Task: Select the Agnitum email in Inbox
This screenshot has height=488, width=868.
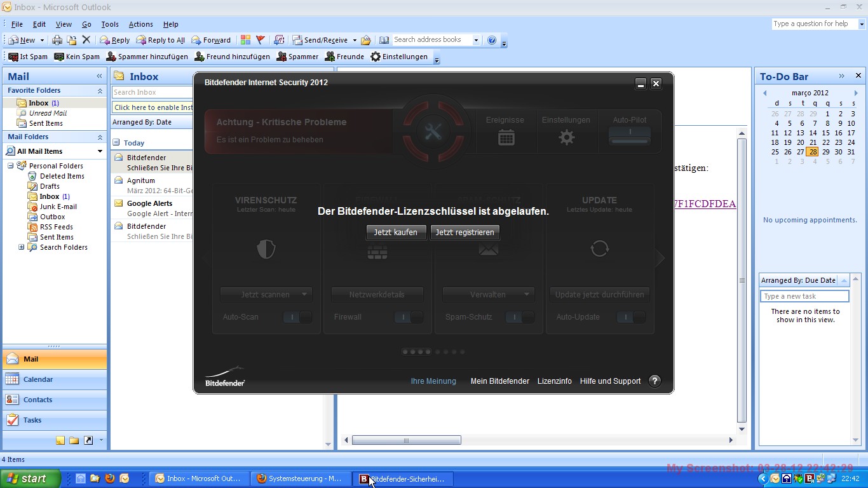Action: (153, 186)
